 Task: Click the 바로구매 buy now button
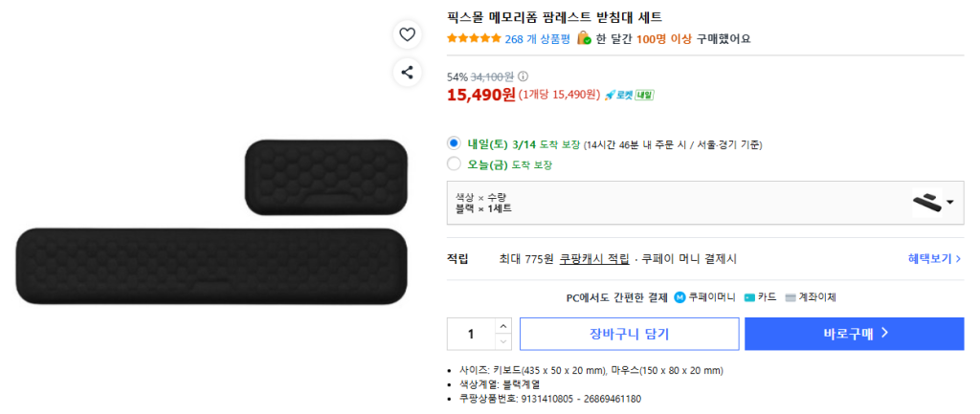coord(854,334)
